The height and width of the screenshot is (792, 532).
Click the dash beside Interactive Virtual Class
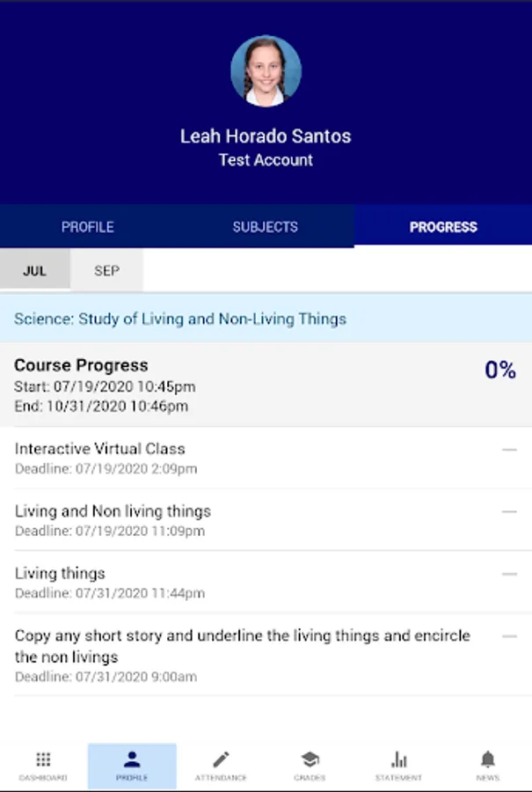point(509,450)
